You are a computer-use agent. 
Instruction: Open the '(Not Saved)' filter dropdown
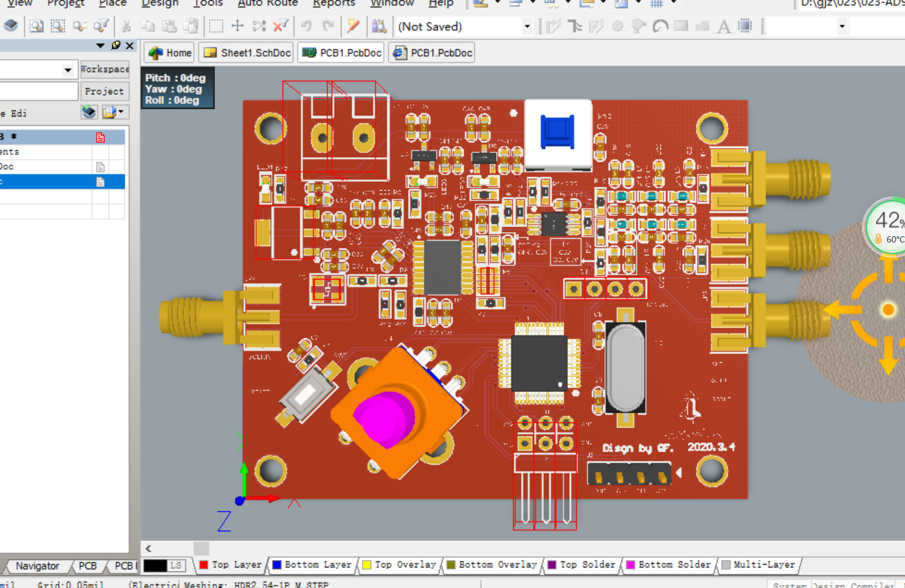pyautogui.click(x=527, y=27)
